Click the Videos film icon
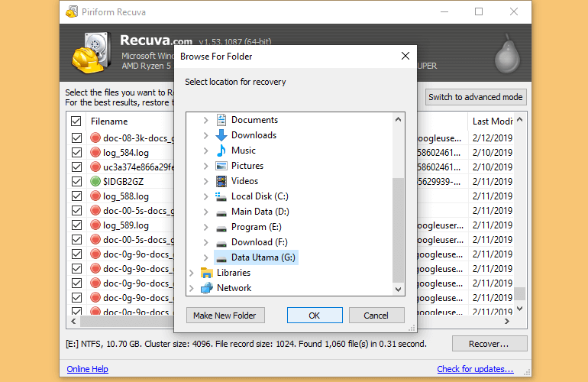 [x=221, y=181]
